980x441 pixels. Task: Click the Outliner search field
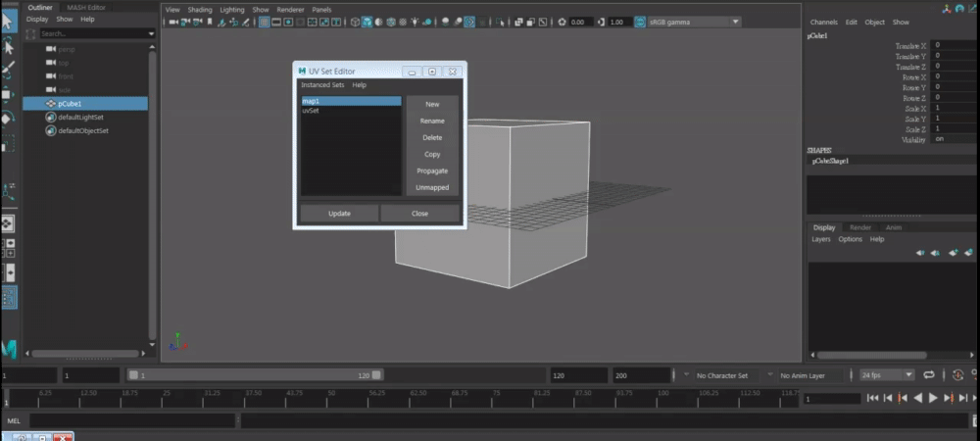pos(92,33)
